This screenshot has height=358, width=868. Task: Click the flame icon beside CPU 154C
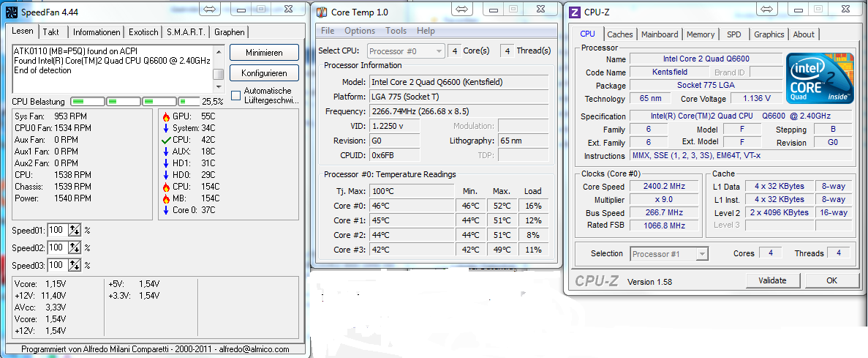tap(165, 187)
